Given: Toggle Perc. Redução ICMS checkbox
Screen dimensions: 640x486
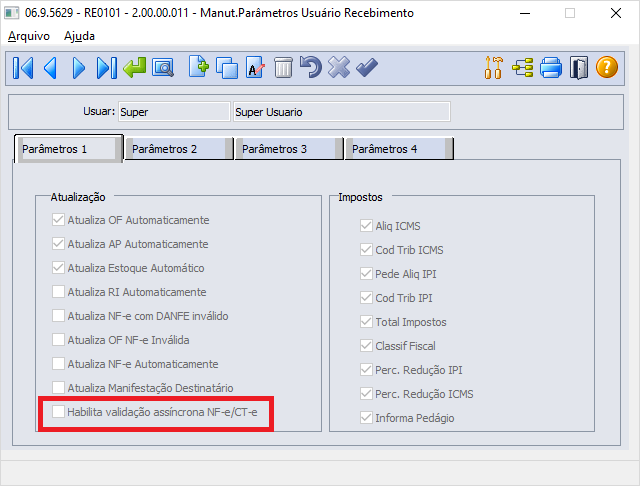Looking at the screenshot, I should (x=366, y=394).
